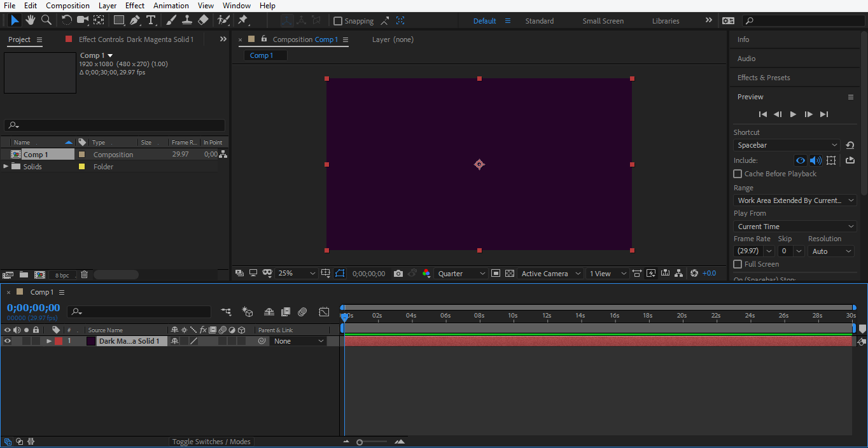Select the Pen tool
This screenshot has height=448, width=868.
point(135,20)
